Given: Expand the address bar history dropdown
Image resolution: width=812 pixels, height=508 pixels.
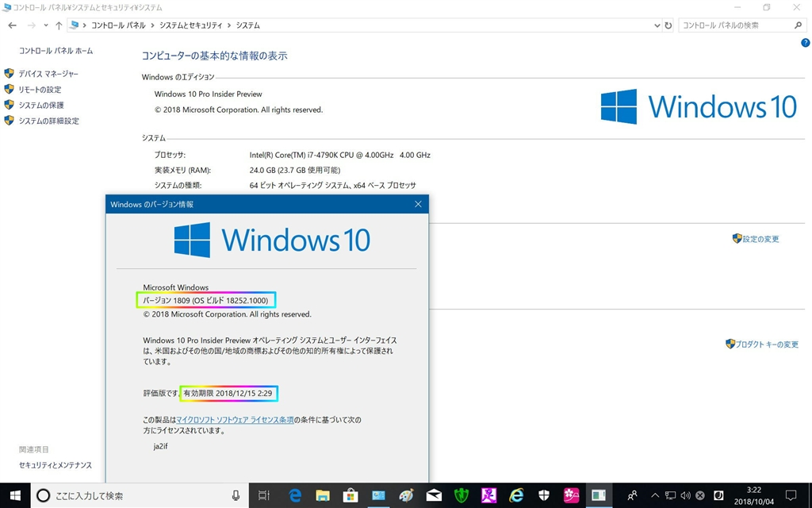Looking at the screenshot, I should [x=657, y=25].
